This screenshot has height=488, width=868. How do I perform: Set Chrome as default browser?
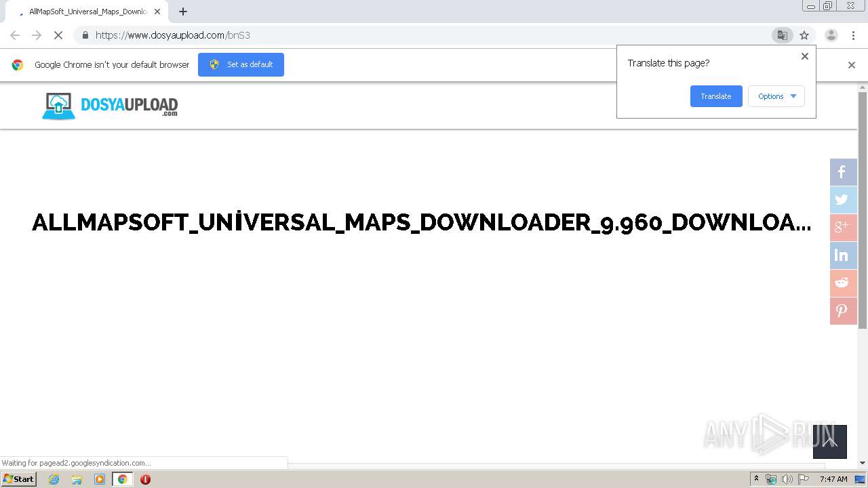coord(241,64)
